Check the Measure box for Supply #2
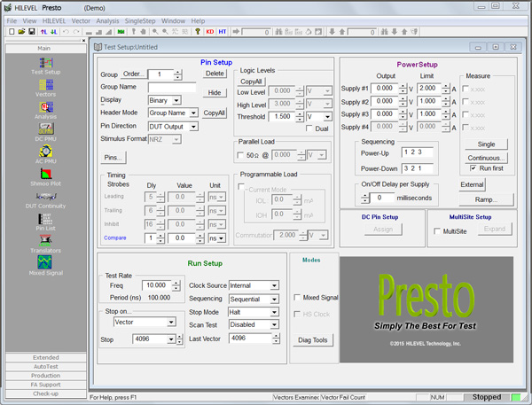532x405 pixels. click(x=465, y=101)
